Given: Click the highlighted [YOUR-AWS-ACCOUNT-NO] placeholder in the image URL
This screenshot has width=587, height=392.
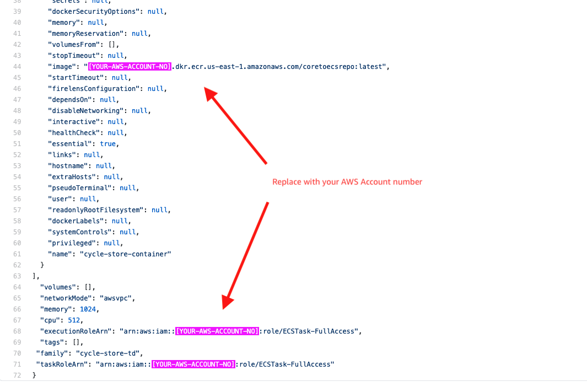Looking at the screenshot, I should (129, 66).
